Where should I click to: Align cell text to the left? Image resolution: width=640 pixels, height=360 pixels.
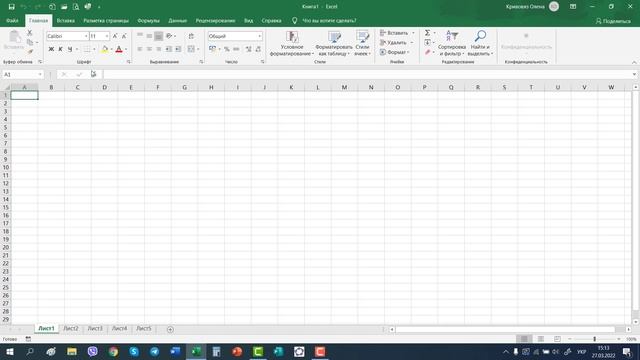tap(140, 49)
